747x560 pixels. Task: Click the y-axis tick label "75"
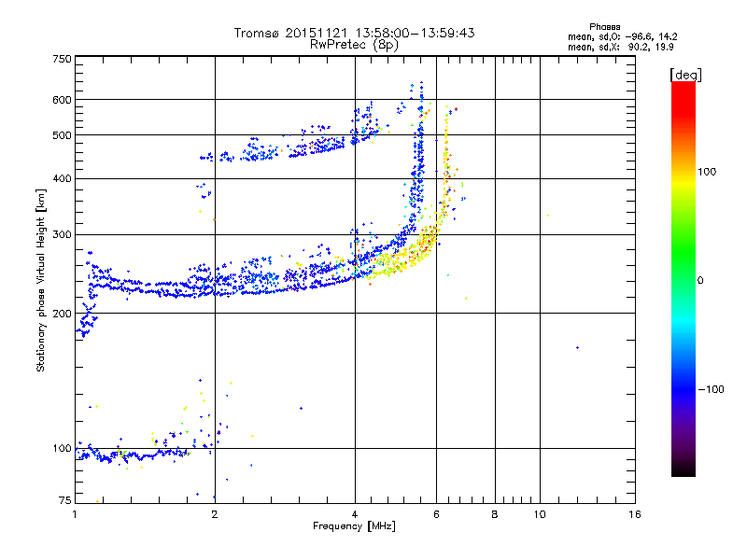tap(65, 500)
